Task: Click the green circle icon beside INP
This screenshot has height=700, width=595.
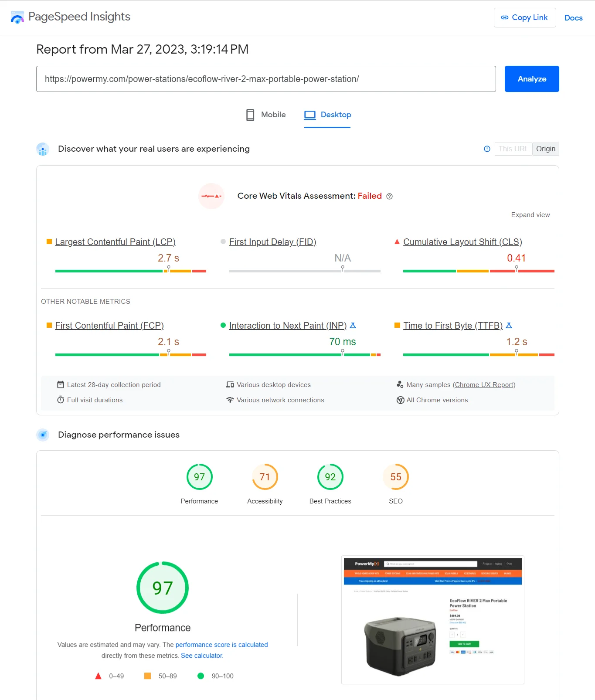Action: point(223,325)
